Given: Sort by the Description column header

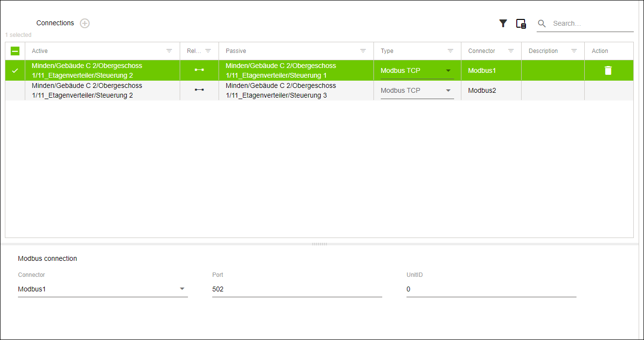Looking at the screenshot, I should point(543,51).
